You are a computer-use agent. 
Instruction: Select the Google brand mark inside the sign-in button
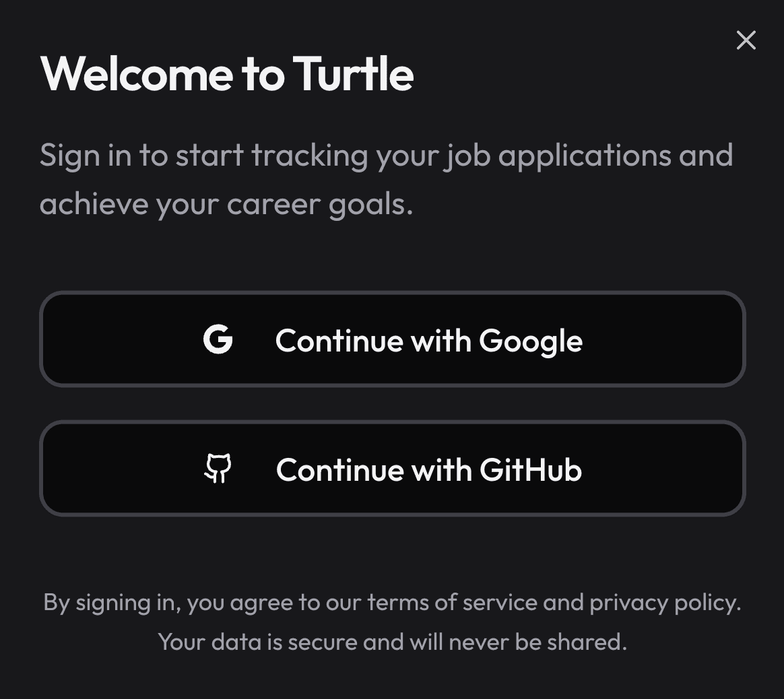(x=218, y=340)
